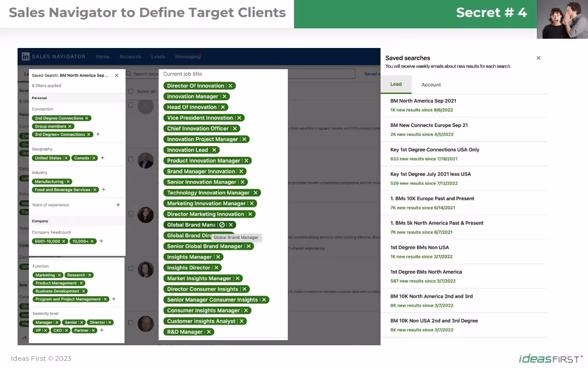Image resolution: width=588 pixels, height=369 pixels.
Task: Remove the Vice President Innovation tag
Action: (x=239, y=118)
